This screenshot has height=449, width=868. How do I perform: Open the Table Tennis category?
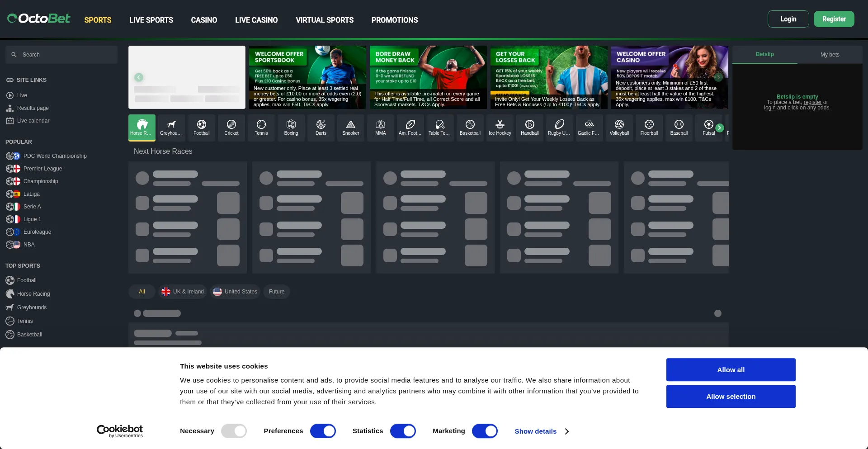(x=439, y=128)
